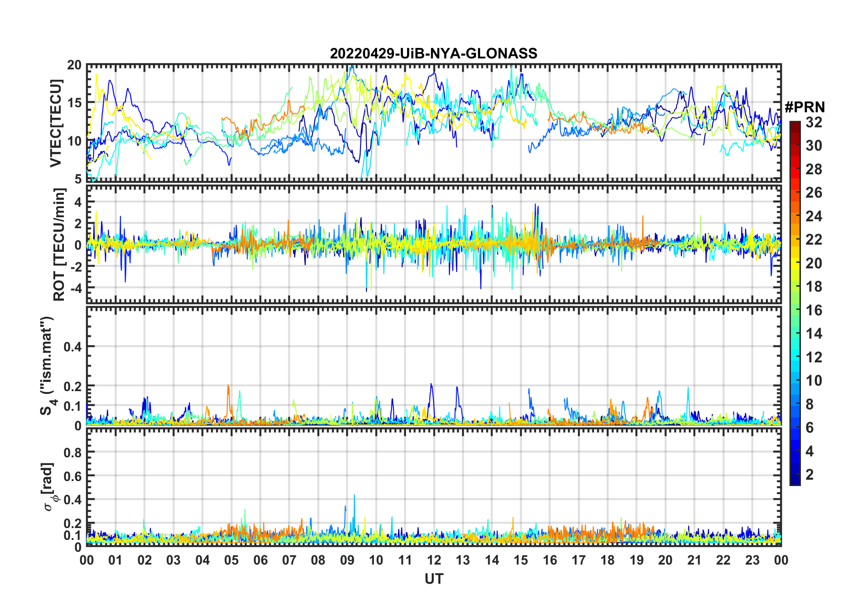This screenshot has height=607, width=868.
Task: Click the 19 hour tick label
Action: pyautogui.click(x=637, y=560)
